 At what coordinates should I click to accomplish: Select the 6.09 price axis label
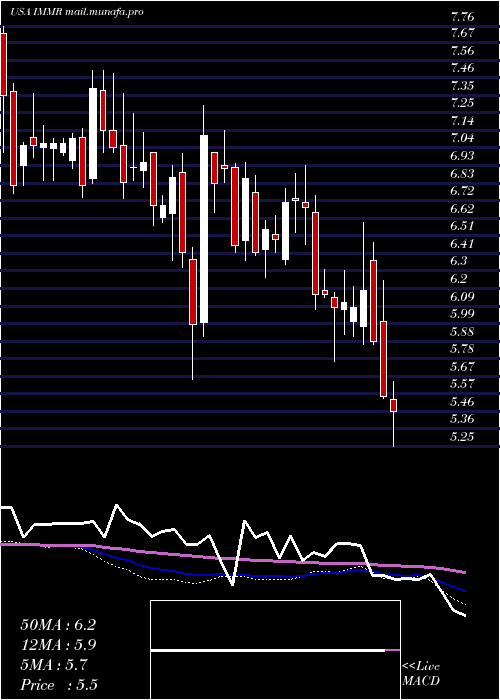click(462, 296)
